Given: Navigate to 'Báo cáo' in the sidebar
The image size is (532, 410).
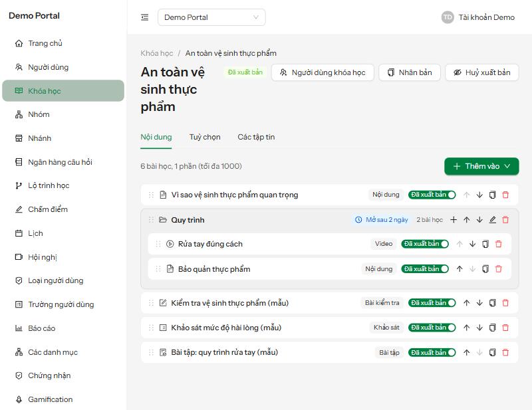Looking at the screenshot, I should click(63, 328).
